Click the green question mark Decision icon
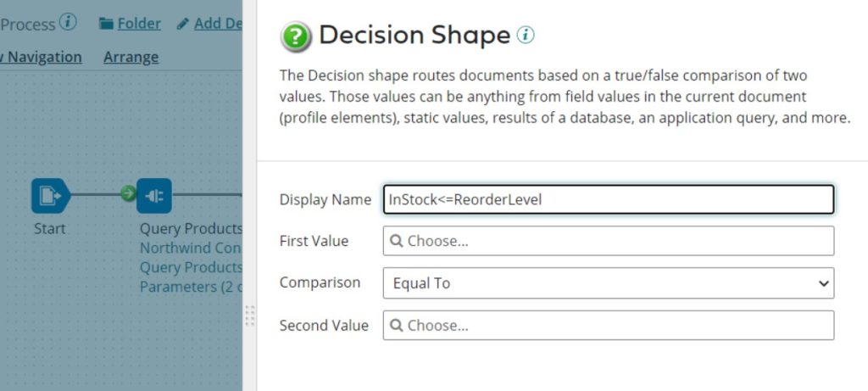 296,36
